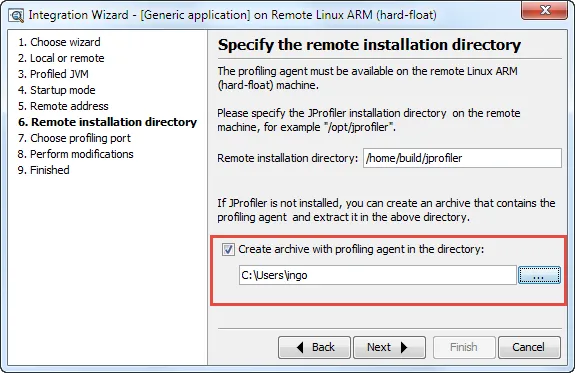Select step 9. Finished
575x373 pixels.
pos(44,170)
